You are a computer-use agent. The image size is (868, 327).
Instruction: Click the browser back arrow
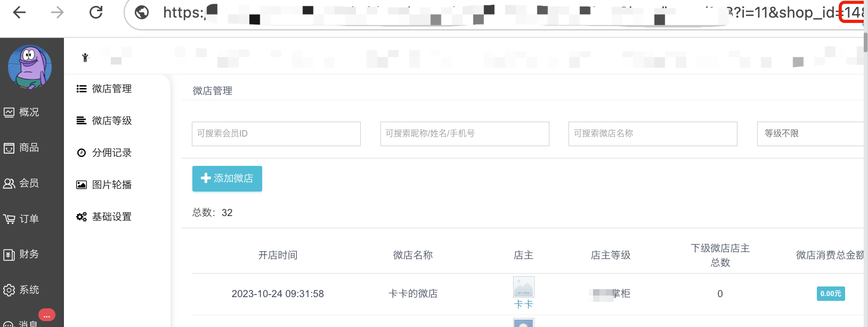click(x=19, y=12)
